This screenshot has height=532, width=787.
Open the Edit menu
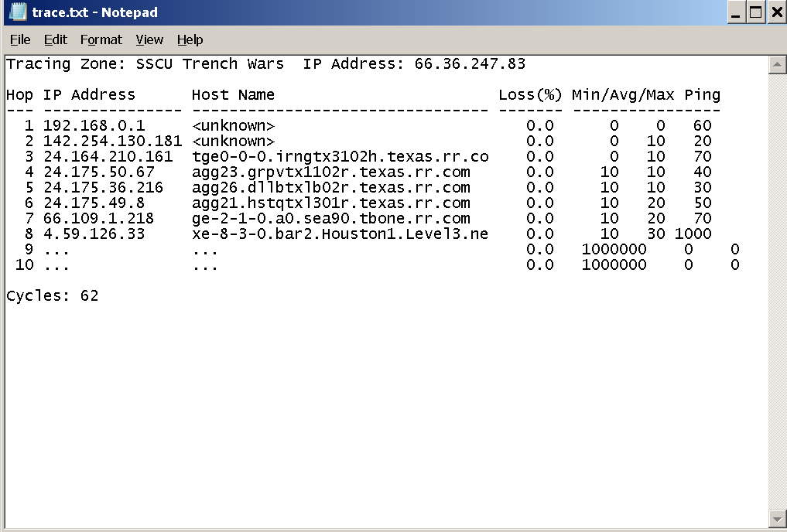(x=55, y=39)
